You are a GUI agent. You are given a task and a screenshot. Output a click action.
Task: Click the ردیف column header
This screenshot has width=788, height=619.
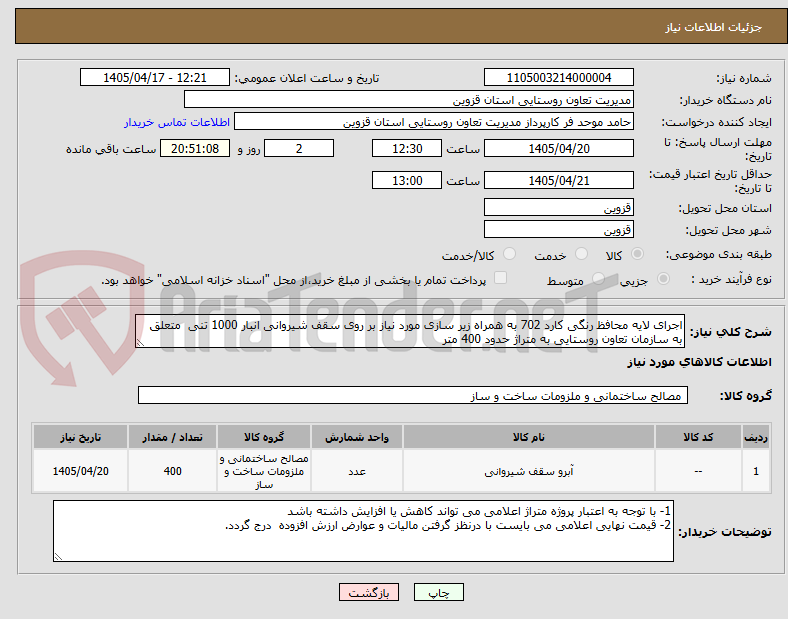coord(756,437)
